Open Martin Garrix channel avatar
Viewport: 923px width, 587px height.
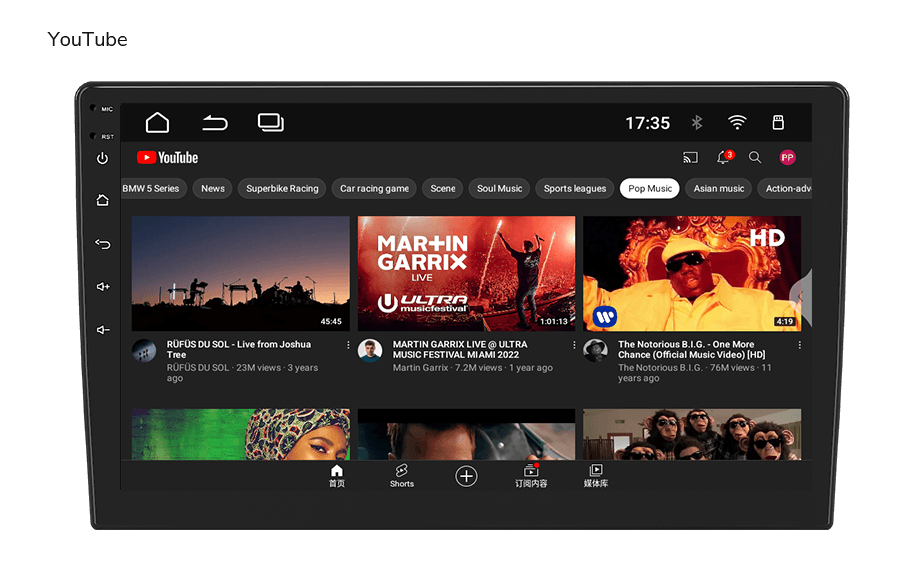370,350
